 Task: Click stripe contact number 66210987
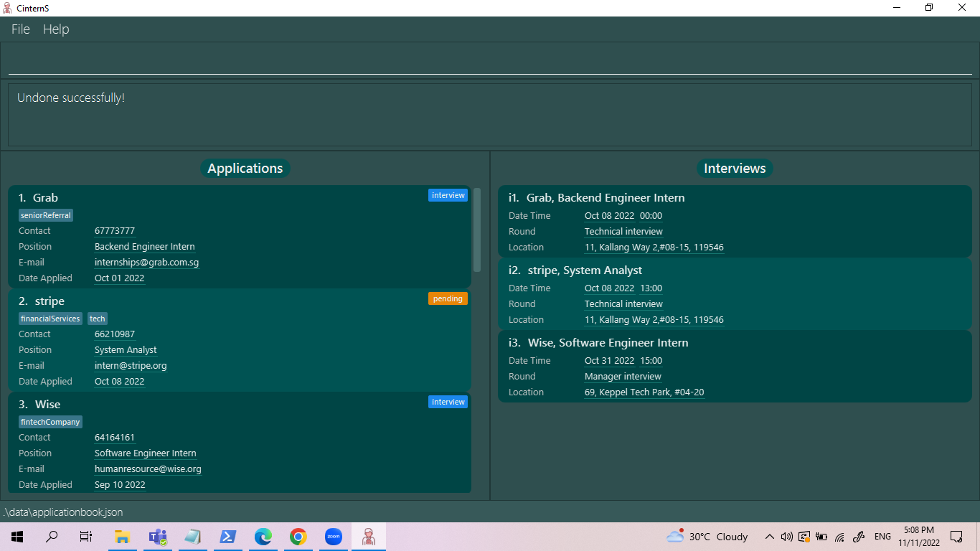(115, 334)
